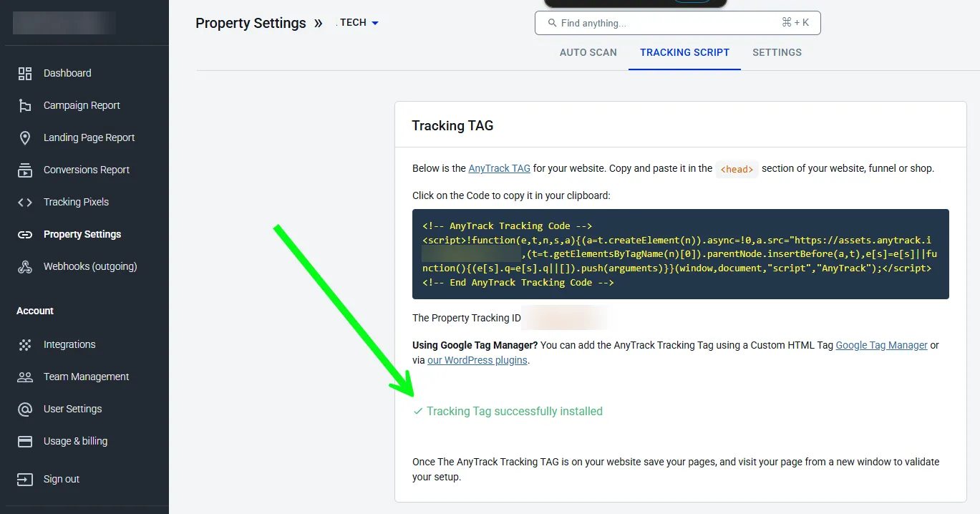
Task: Select the TRACKING SCRIPT tab
Action: (684, 52)
